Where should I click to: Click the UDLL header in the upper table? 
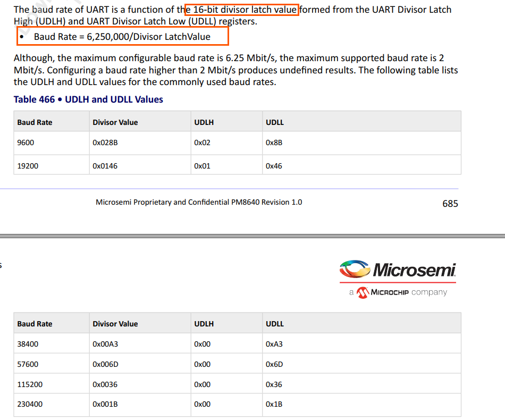[x=361, y=122]
